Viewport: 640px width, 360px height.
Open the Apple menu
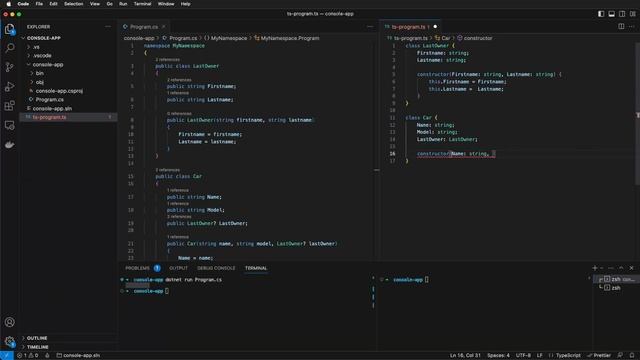point(8,4)
